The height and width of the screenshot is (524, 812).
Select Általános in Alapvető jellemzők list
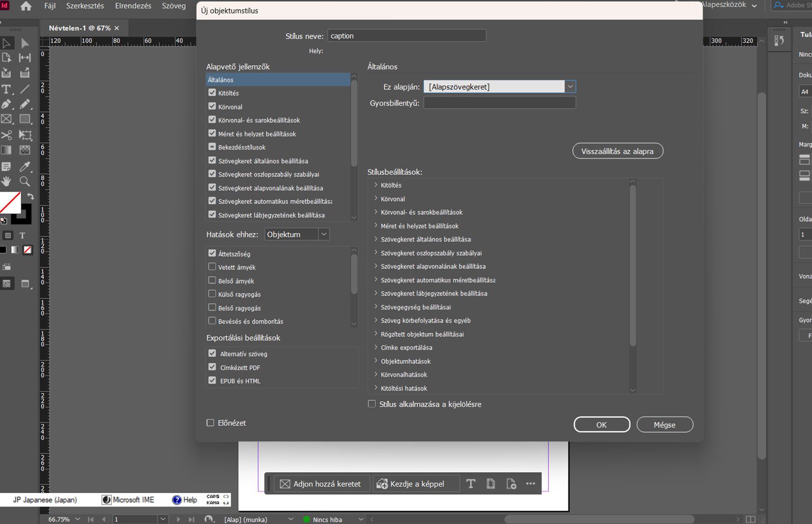coord(278,80)
